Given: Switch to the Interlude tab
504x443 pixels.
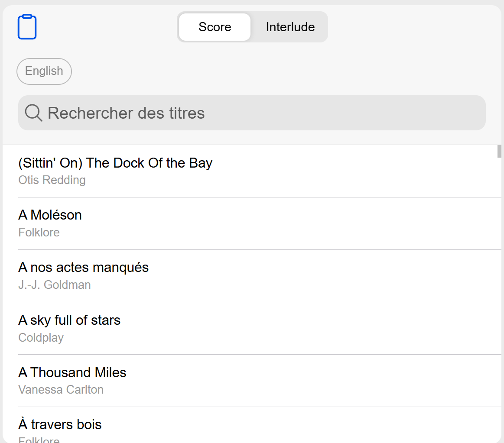Looking at the screenshot, I should (x=290, y=27).
